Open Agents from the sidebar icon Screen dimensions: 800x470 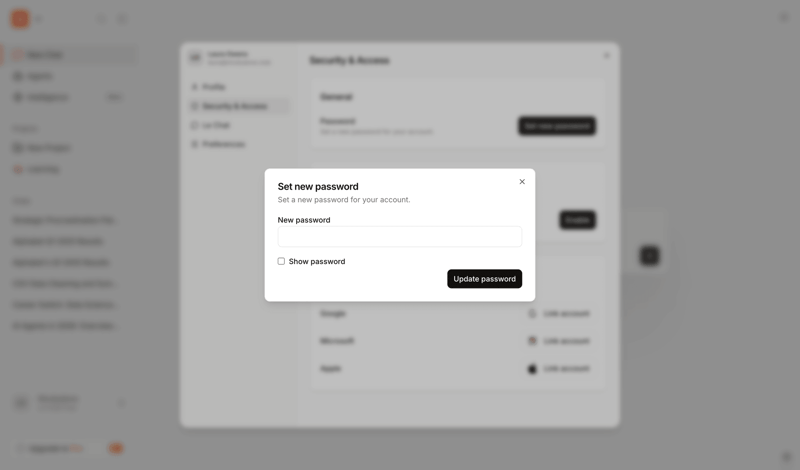click(18, 76)
